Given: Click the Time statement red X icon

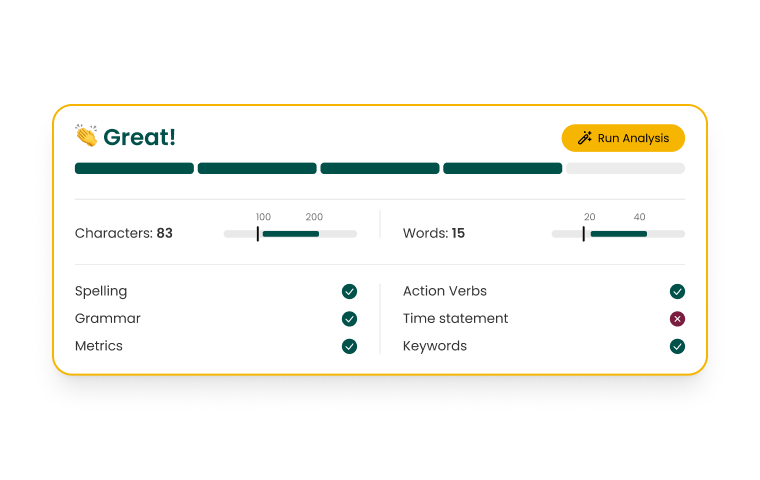Looking at the screenshot, I should coord(677,319).
